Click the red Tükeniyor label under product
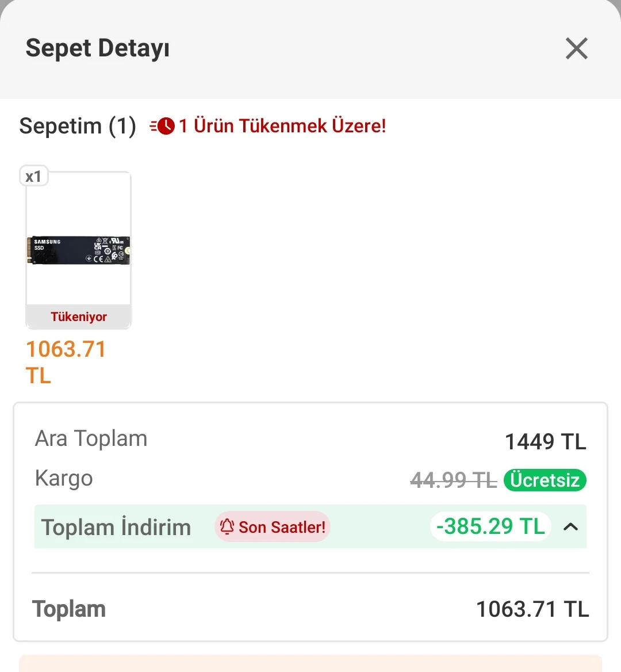621x672 pixels. coord(79,317)
